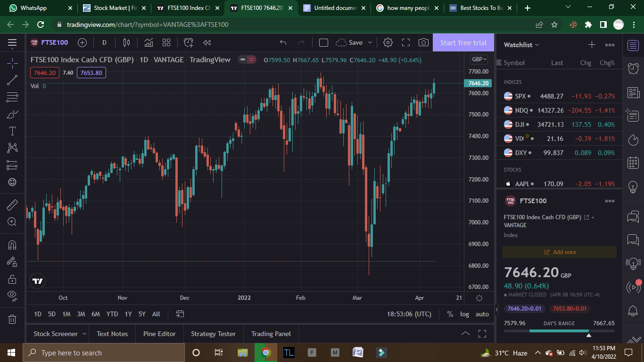
Task: Click the trash remove drawings icon
Action: tap(12, 319)
